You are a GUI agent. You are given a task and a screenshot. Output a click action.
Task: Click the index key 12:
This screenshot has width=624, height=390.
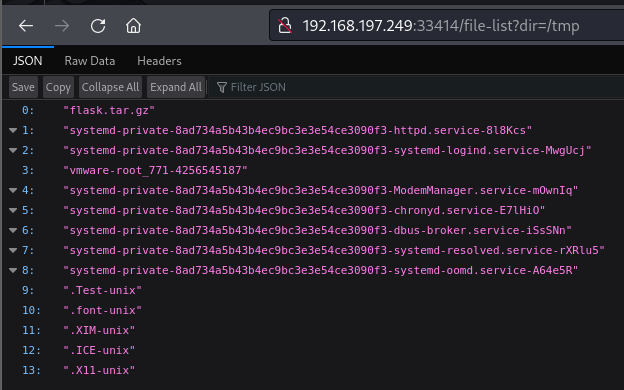[31, 350]
